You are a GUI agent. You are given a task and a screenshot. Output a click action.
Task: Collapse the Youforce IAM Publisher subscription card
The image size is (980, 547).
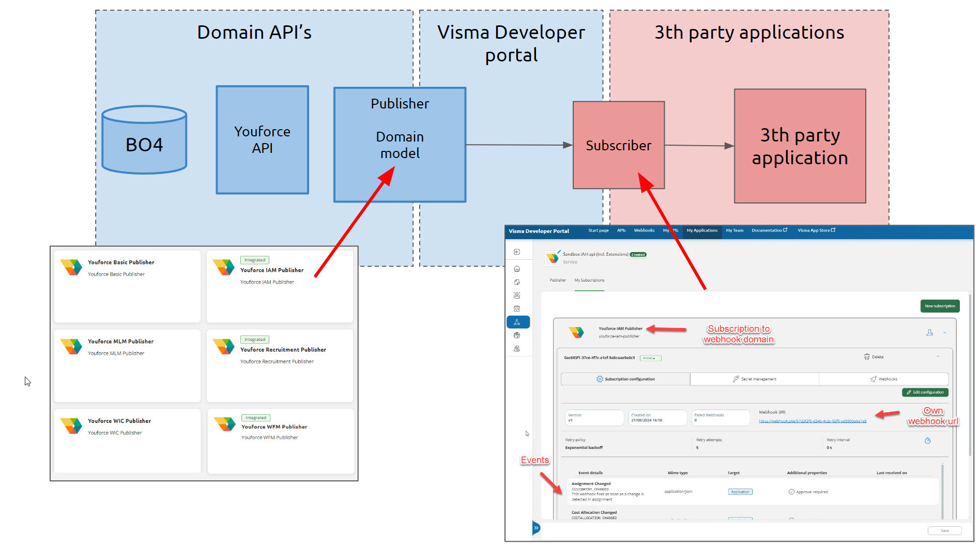(944, 333)
